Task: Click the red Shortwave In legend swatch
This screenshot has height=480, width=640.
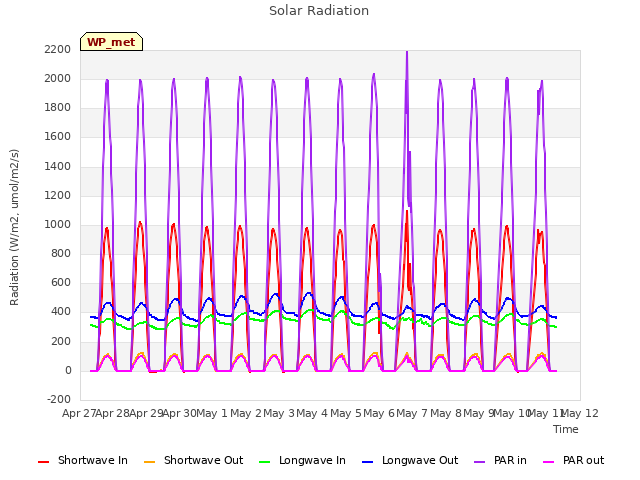Action: [43, 462]
